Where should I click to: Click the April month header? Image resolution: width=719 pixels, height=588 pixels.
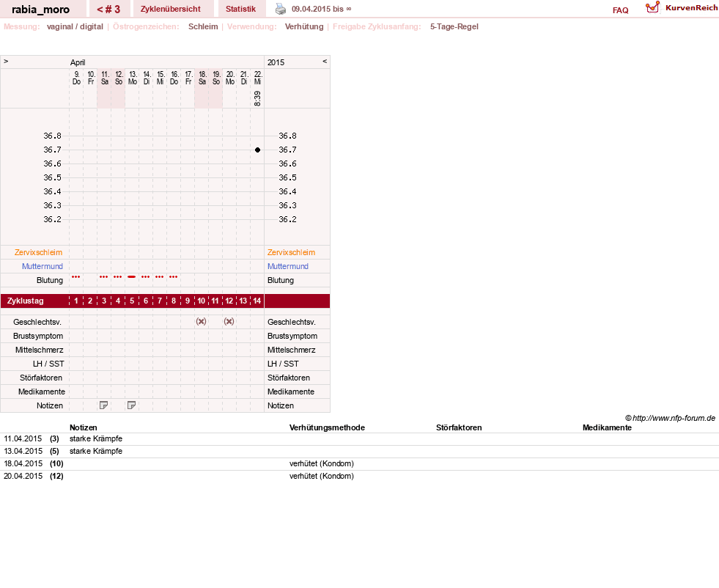tap(78, 62)
